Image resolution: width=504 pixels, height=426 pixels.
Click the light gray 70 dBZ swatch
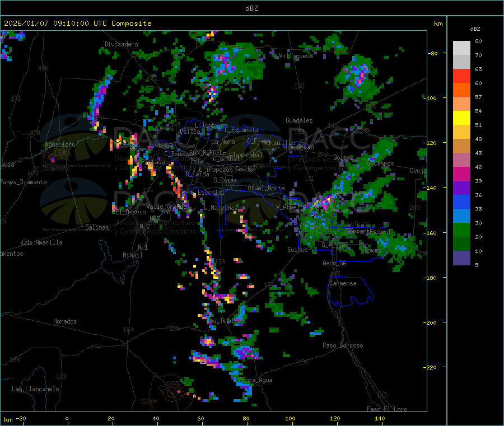click(x=461, y=62)
